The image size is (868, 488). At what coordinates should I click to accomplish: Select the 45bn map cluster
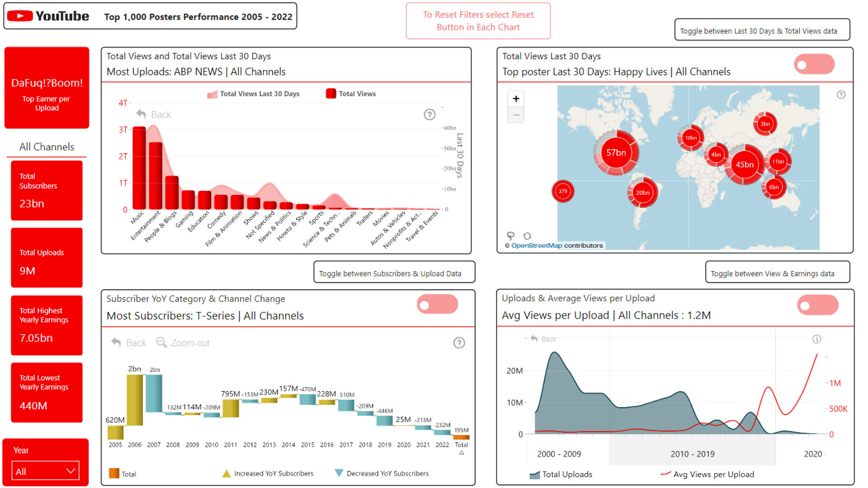click(x=745, y=164)
